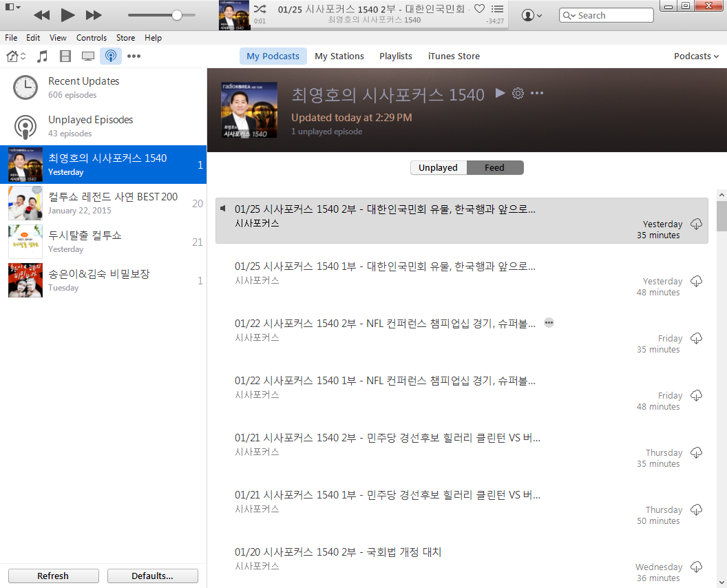Download the 01/22 1부 episode from cloud
The width and height of the screenshot is (727, 588).
point(697,395)
